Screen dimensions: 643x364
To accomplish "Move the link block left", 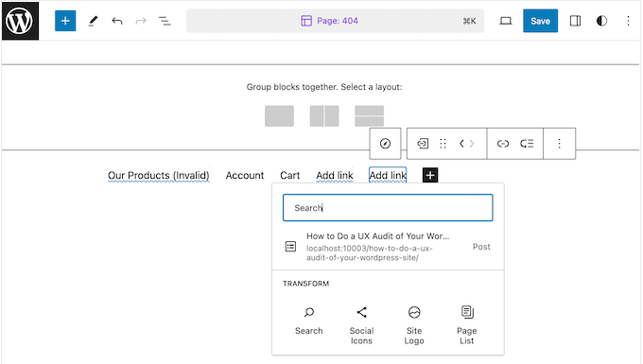I will point(461,144).
